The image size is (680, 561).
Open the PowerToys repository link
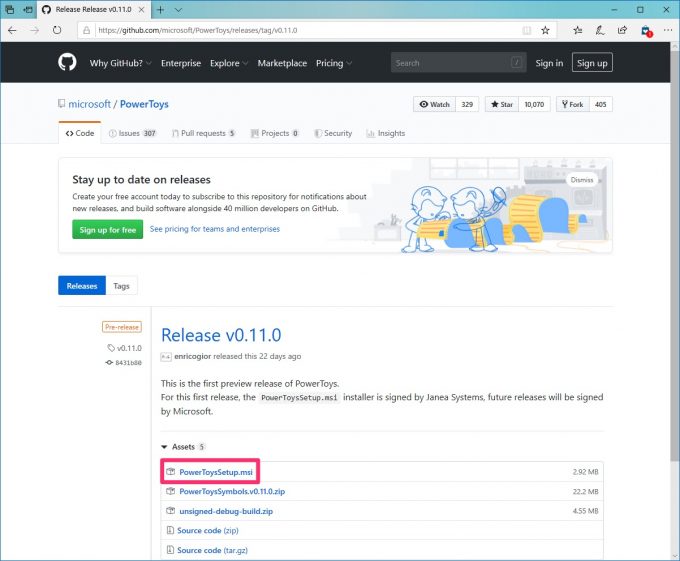[x=144, y=104]
